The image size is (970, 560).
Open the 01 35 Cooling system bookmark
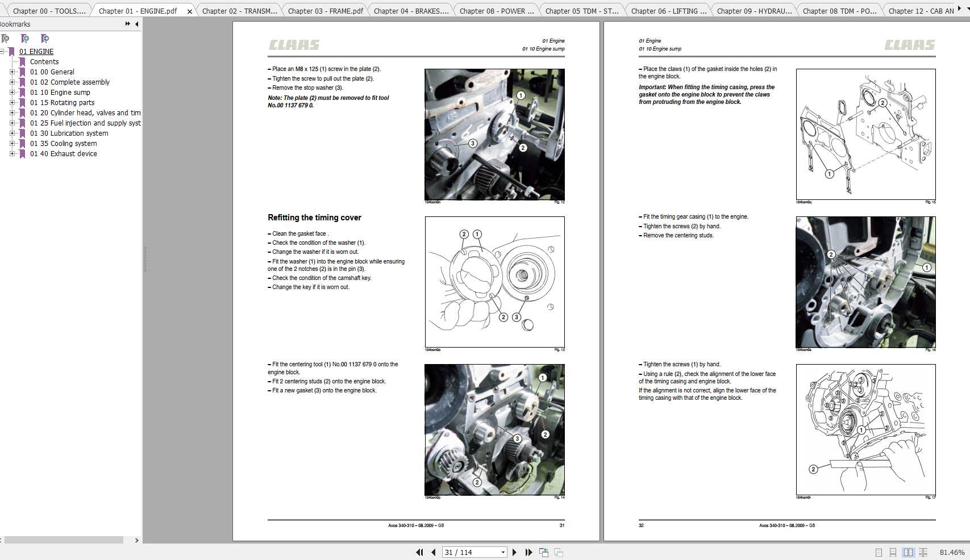(64, 143)
